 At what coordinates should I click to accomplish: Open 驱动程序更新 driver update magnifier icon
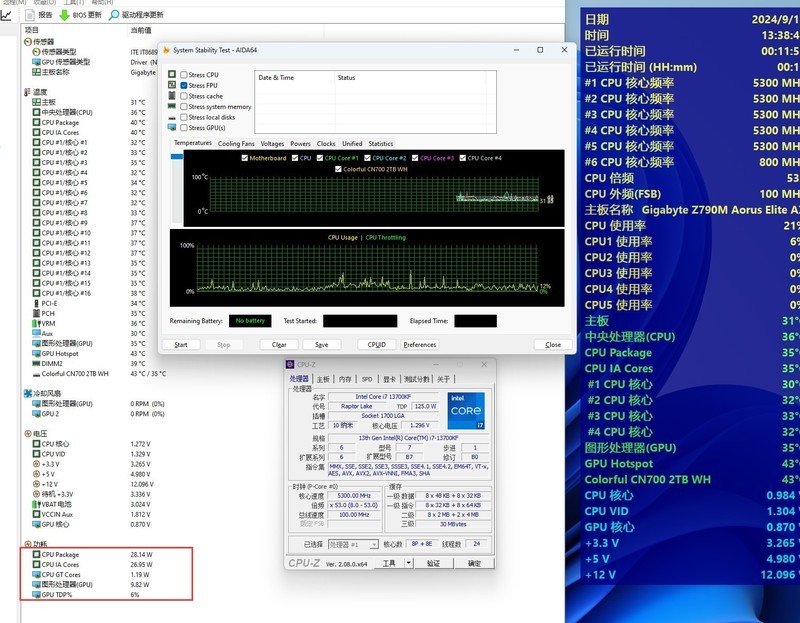114,15
